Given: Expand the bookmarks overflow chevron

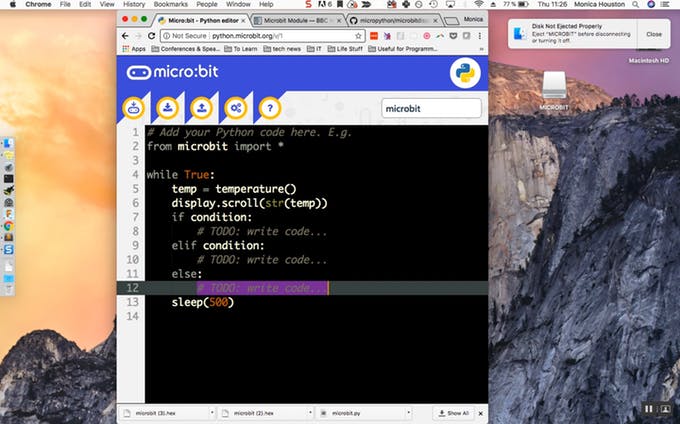Looking at the screenshot, I should tap(481, 49).
